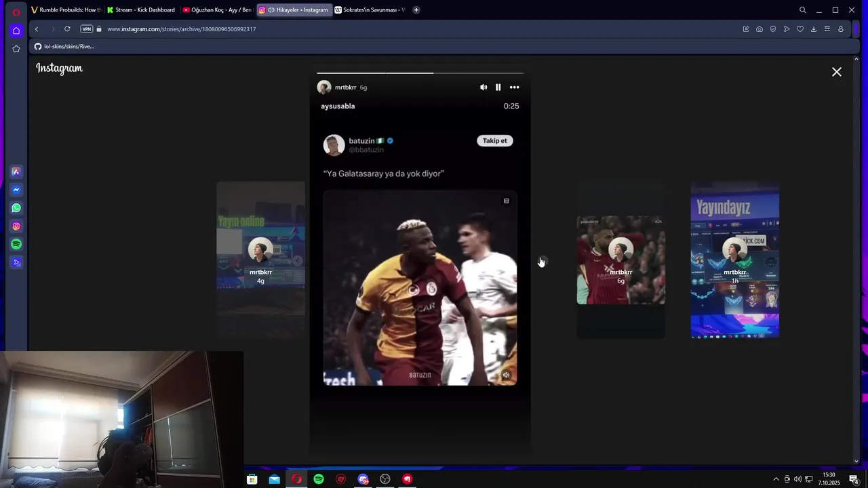This screenshot has width=868, height=488.
Task: Open the lol-skins GitHub bookmark
Action: pyautogui.click(x=64, y=47)
